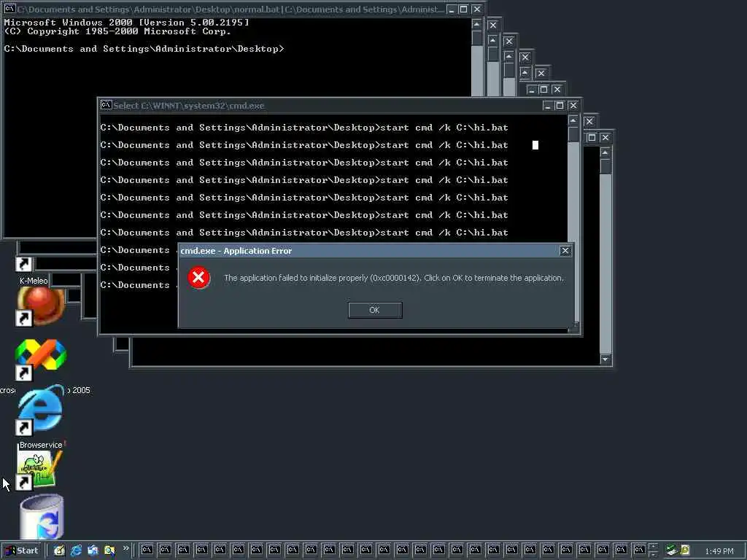
Task: Minimize the normal.bat command window
Action: point(451,9)
